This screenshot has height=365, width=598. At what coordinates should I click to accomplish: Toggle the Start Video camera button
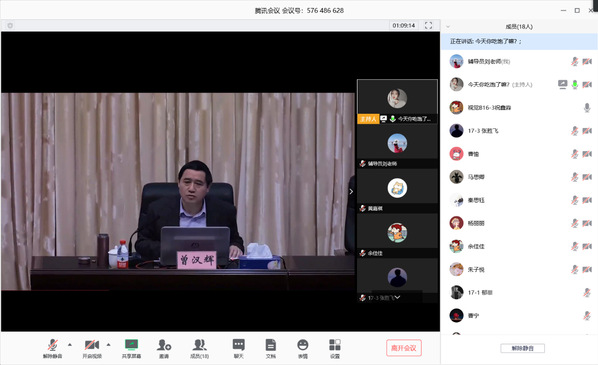click(x=92, y=348)
